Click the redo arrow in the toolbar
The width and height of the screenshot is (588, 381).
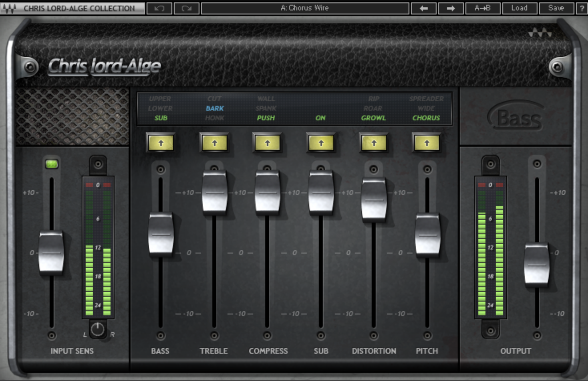pos(186,8)
